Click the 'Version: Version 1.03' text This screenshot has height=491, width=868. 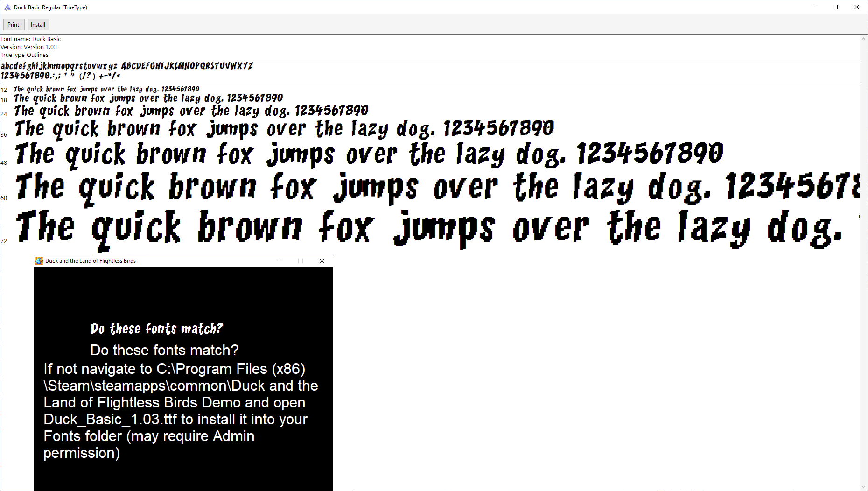pyautogui.click(x=28, y=47)
